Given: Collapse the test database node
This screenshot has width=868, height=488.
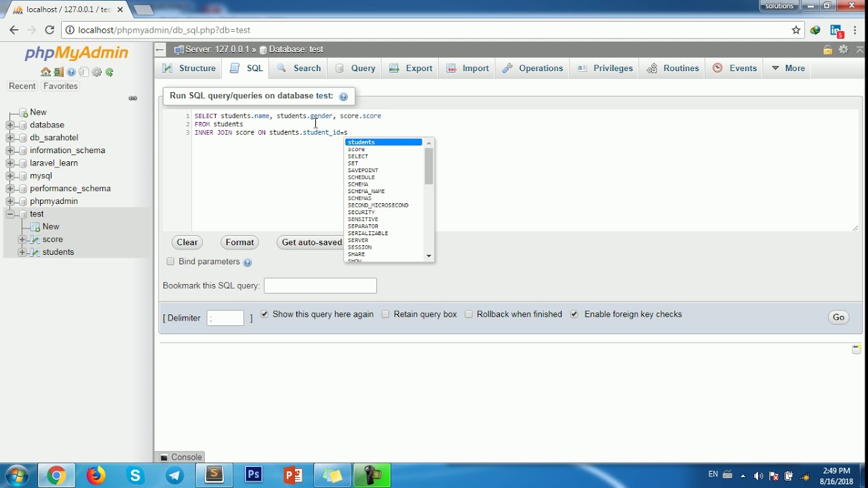Looking at the screenshot, I should (10, 214).
